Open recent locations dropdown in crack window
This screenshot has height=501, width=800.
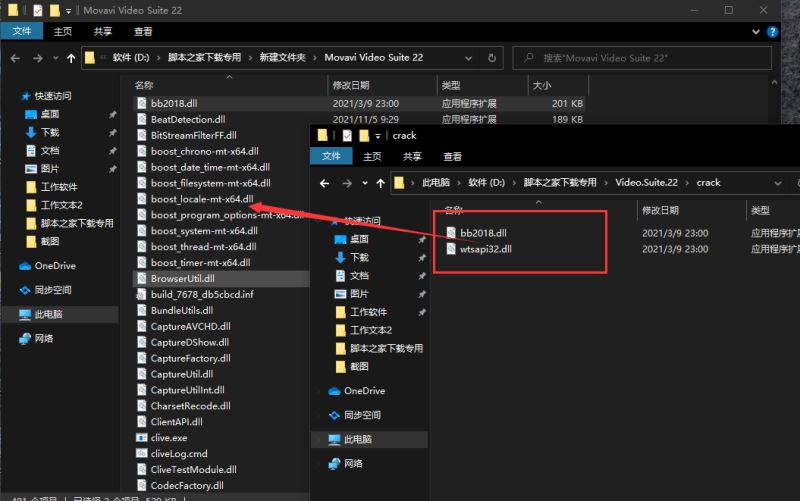pos(364,183)
